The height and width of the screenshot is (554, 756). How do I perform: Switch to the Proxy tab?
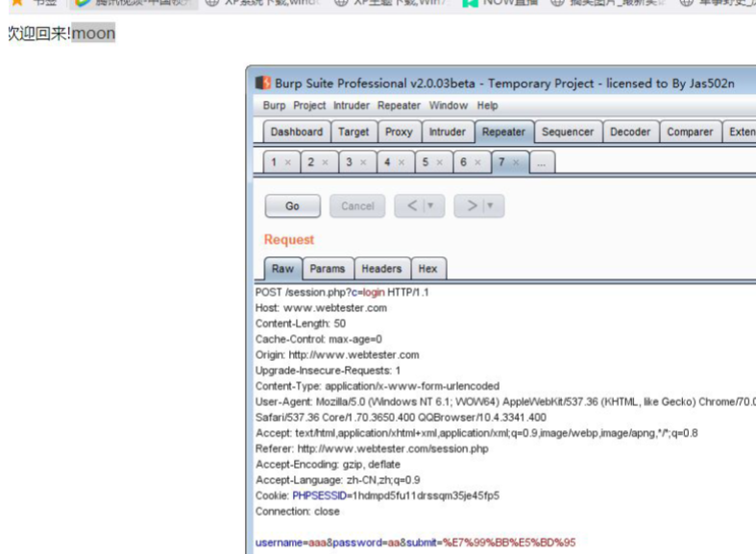(x=399, y=132)
